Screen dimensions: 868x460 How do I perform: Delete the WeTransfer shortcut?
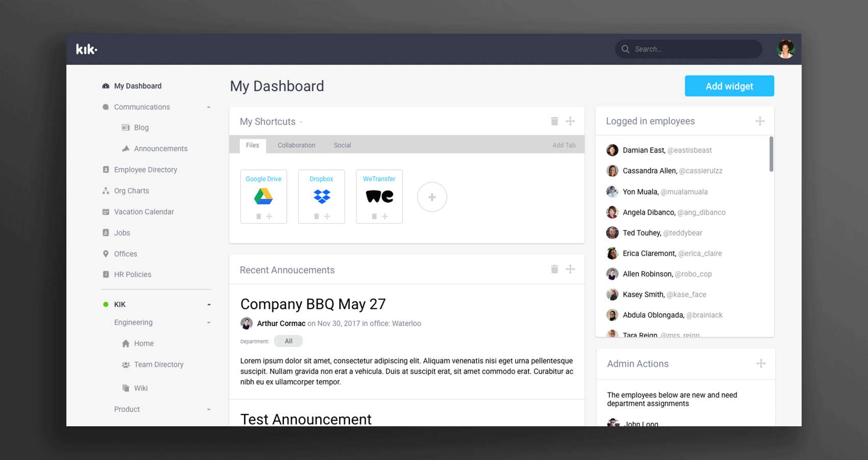pyautogui.click(x=374, y=216)
